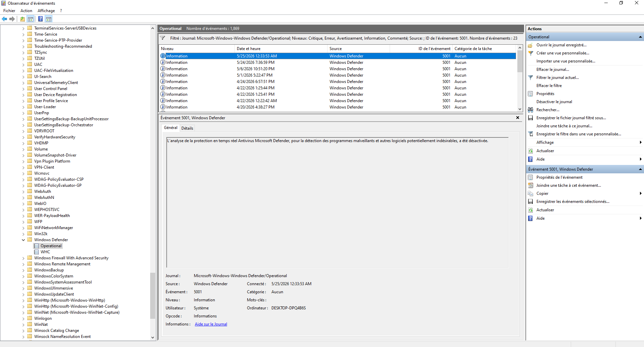Switch to the Détails tab
The height and width of the screenshot is (347, 644).
[187, 128]
